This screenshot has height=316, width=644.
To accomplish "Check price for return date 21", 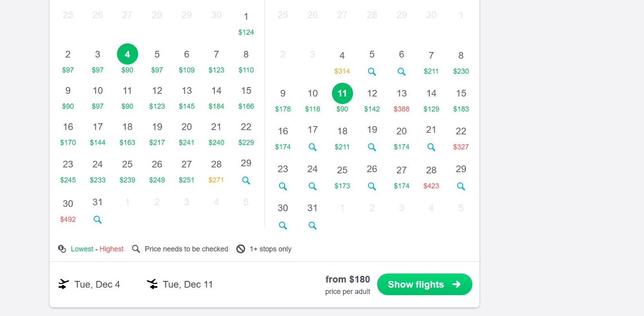I will click(x=431, y=147).
